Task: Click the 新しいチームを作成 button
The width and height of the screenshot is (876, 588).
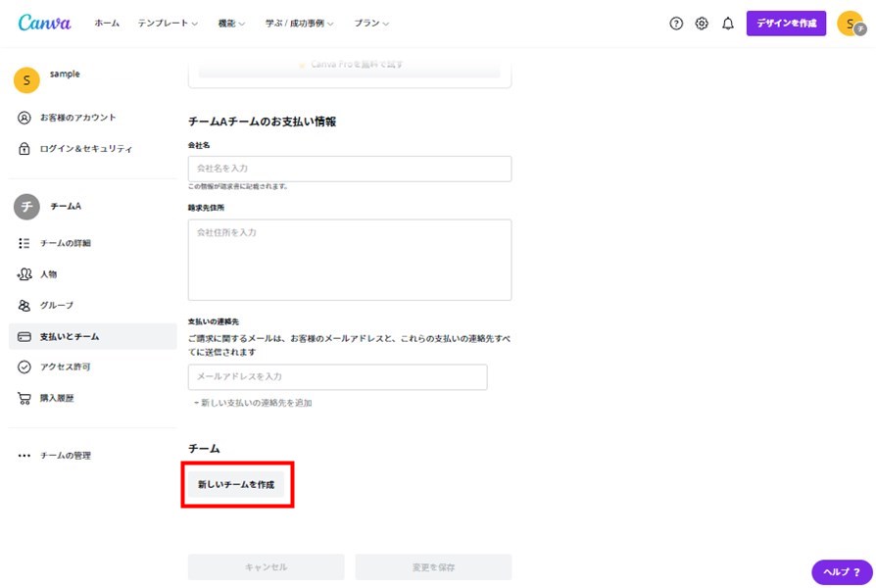Action: [236, 484]
